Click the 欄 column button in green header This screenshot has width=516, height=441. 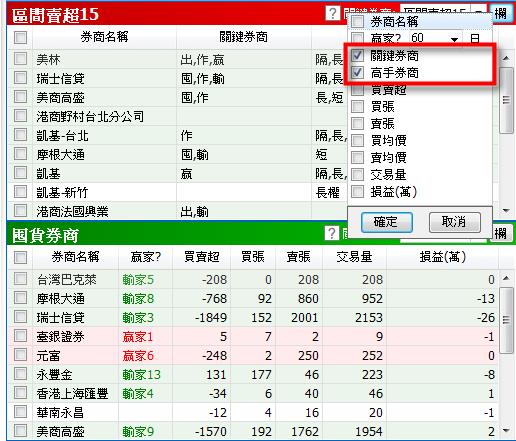point(501,234)
